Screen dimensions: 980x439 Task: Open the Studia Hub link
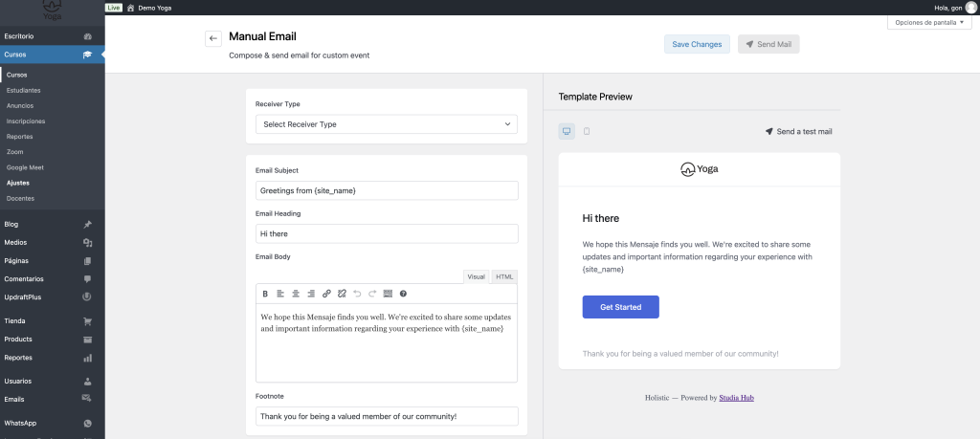click(x=737, y=398)
